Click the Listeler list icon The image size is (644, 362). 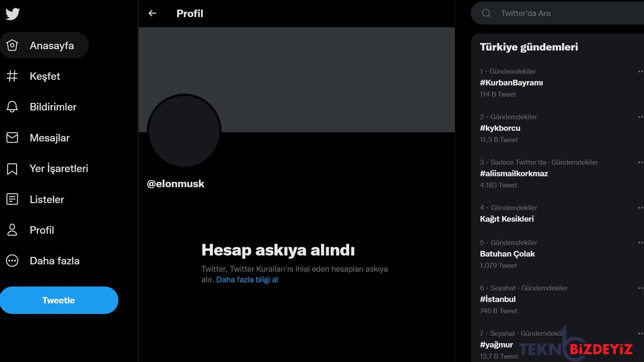tap(12, 199)
